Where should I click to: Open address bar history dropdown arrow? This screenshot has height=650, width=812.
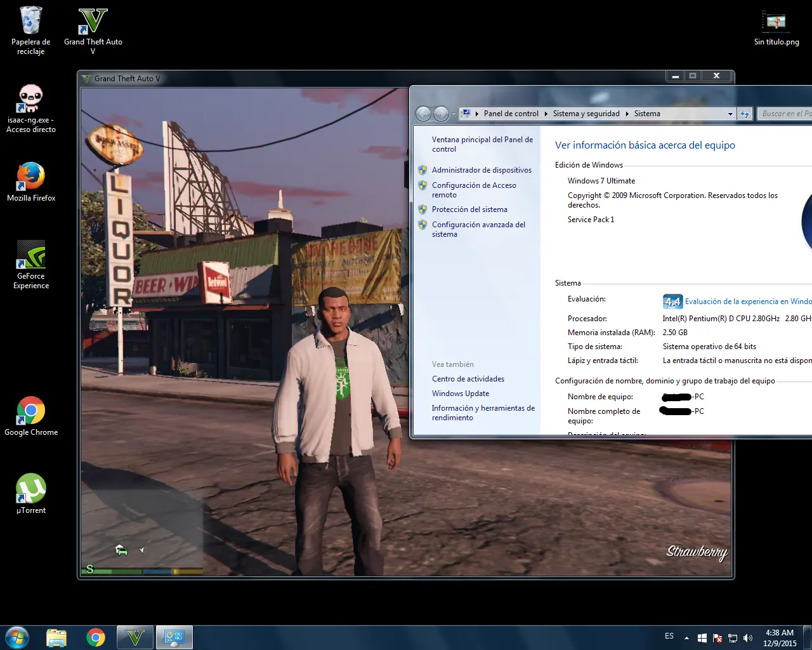[x=730, y=114]
